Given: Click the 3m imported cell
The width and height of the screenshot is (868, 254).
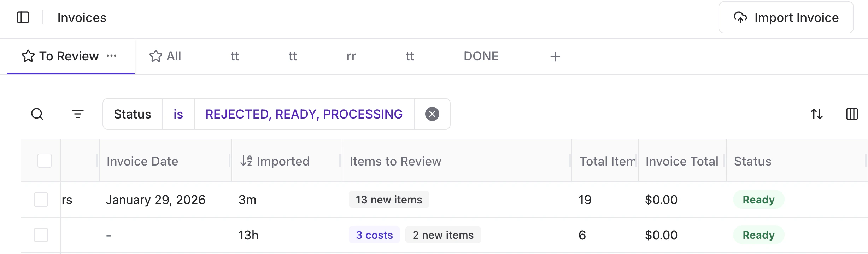Looking at the screenshot, I should point(247,200).
